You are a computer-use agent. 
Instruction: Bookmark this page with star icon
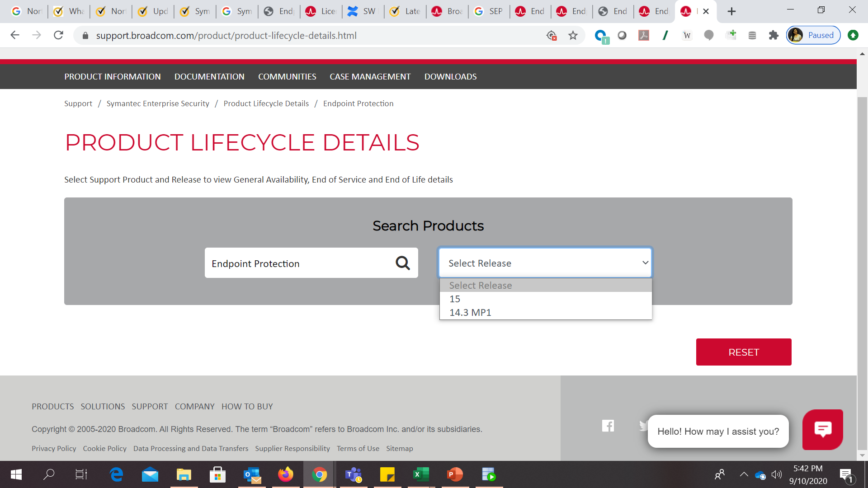click(573, 35)
